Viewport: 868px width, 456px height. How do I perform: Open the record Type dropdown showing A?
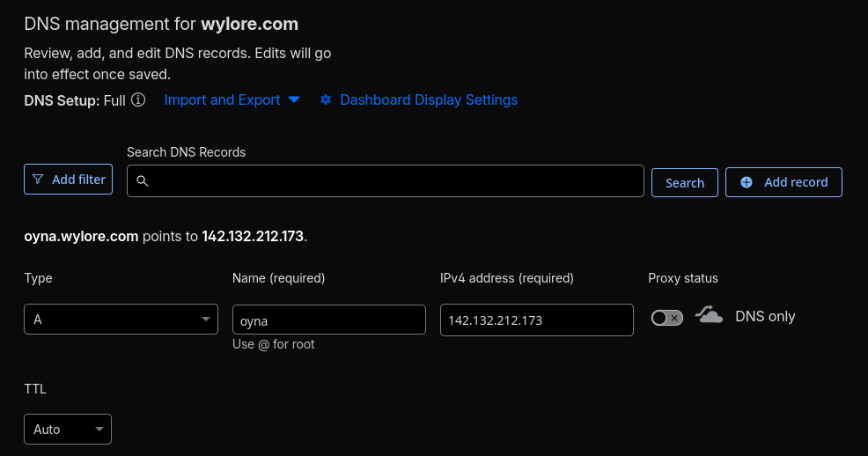121,320
